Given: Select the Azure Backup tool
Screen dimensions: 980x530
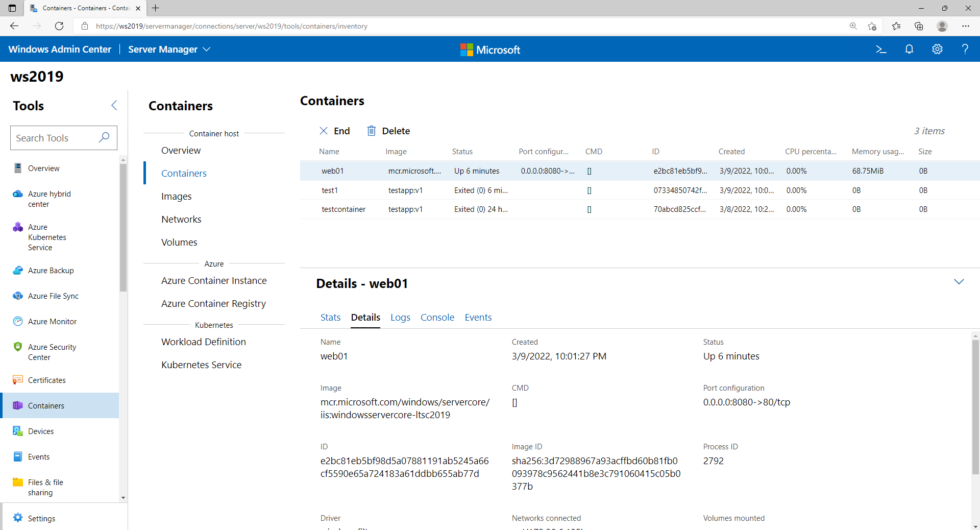Looking at the screenshot, I should (x=51, y=270).
